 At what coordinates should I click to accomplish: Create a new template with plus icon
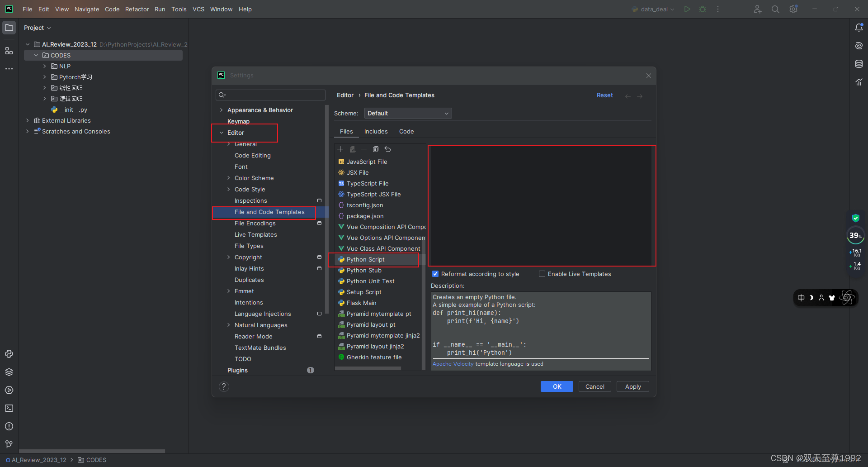340,149
